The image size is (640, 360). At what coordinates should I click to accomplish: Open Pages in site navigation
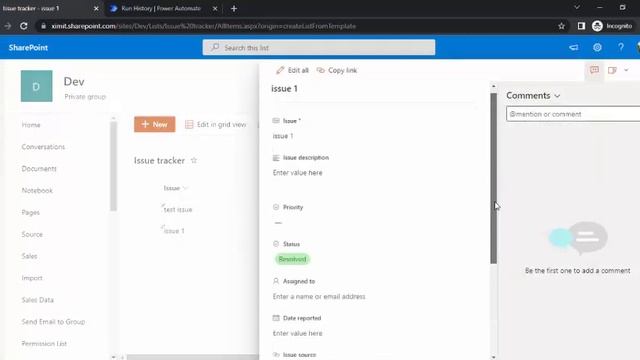tap(31, 212)
